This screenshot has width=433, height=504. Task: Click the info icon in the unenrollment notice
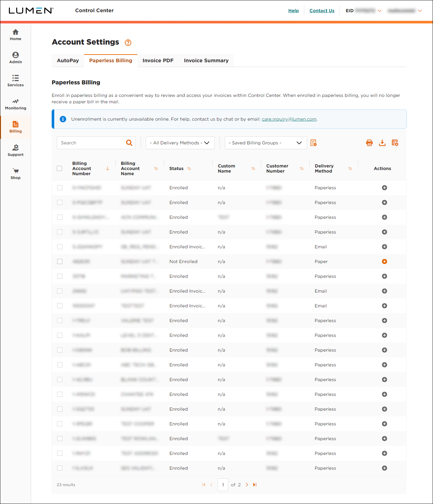[63, 119]
